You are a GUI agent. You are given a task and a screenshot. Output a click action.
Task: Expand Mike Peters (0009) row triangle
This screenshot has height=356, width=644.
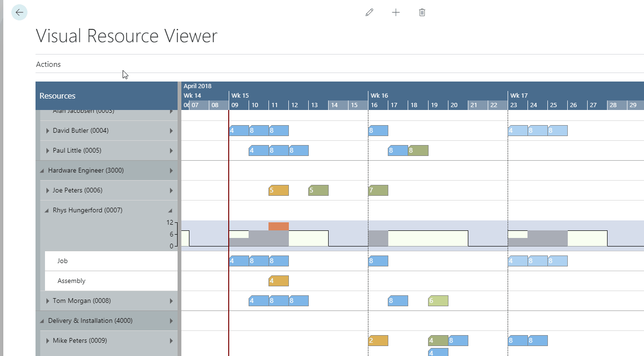(x=48, y=341)
